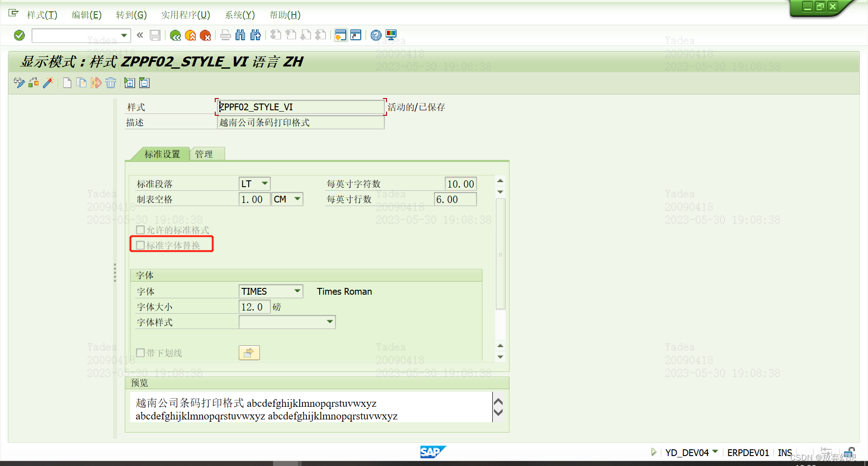Click the green Back icon
This screenshot has height=466, width=868.
[x=175, y=35]
